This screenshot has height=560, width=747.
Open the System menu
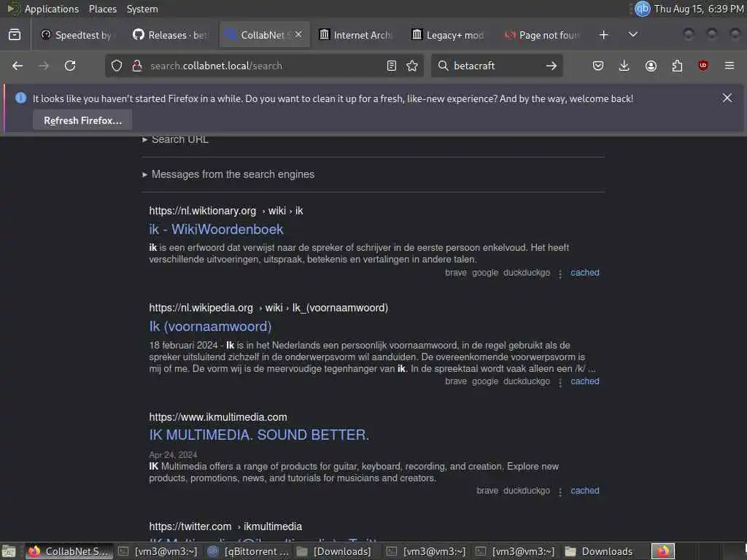click(x=142, y=9)
